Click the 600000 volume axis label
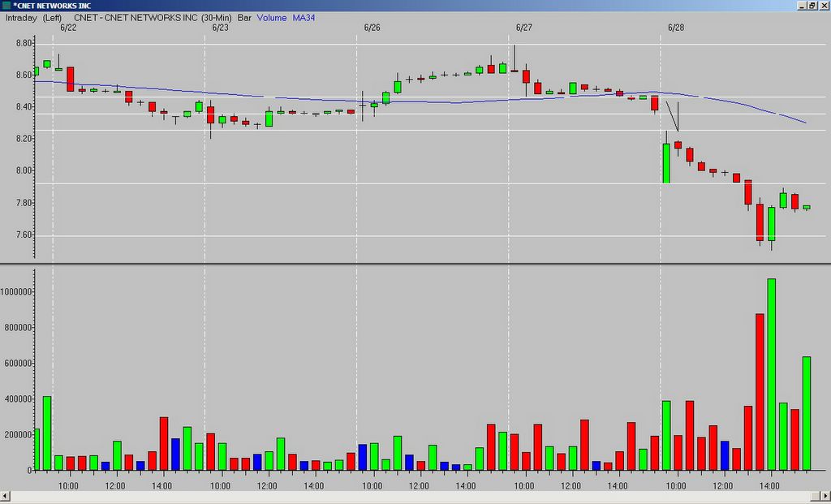 click(19, 364)
